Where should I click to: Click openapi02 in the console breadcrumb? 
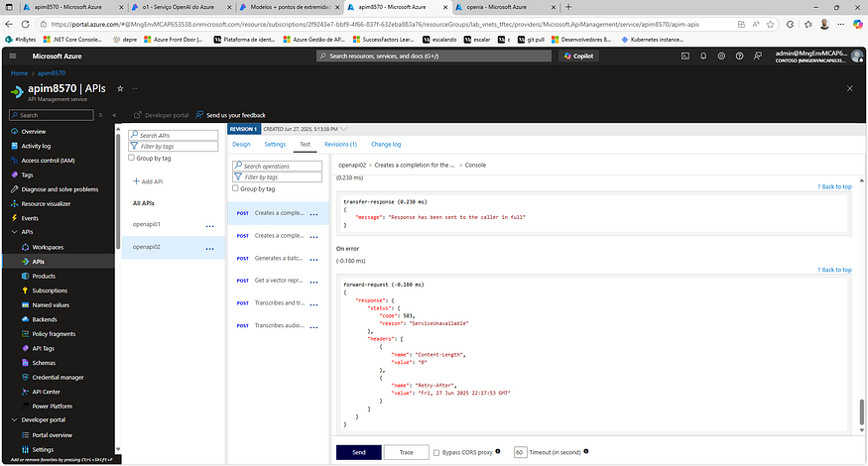point(352,165)
